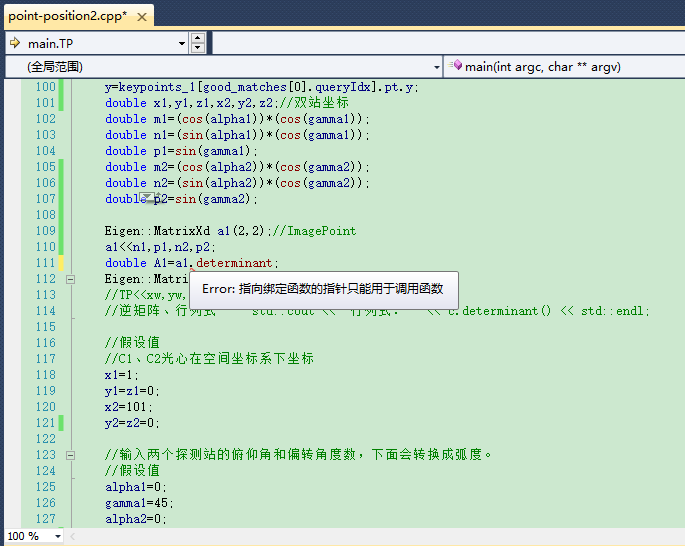Click the statement alpha2=0; on line 127

pos(136,519)
